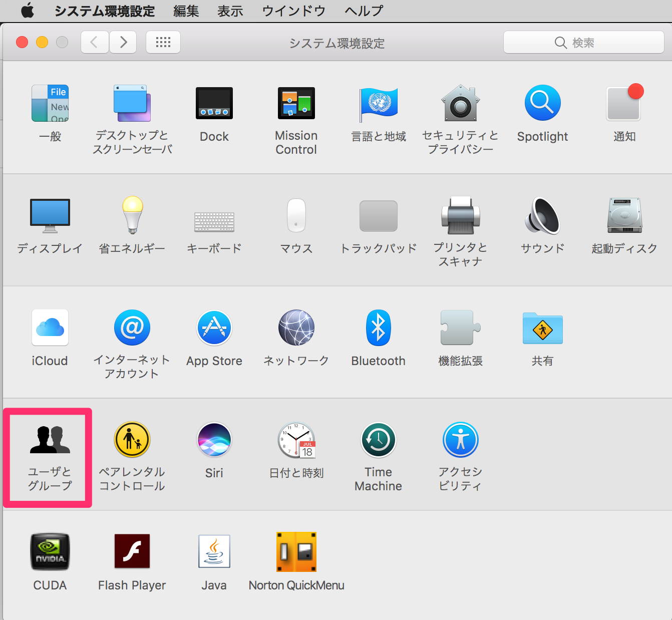Click the 検索 search field
This screenshot has height=620, width=672.
(583, 43)
